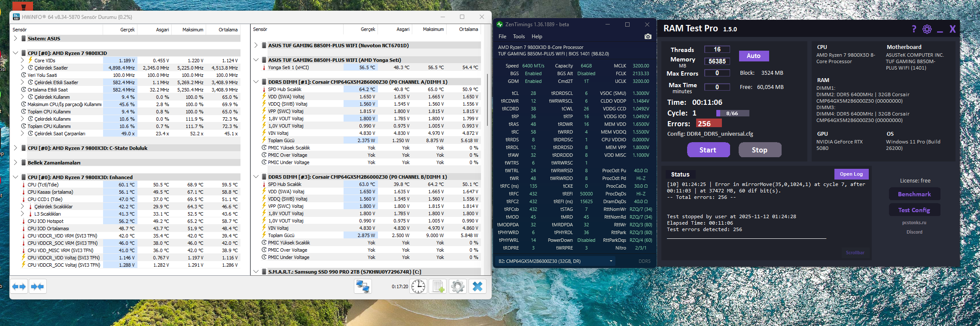Click Max Time minutes input field

(x=717, y=87)
